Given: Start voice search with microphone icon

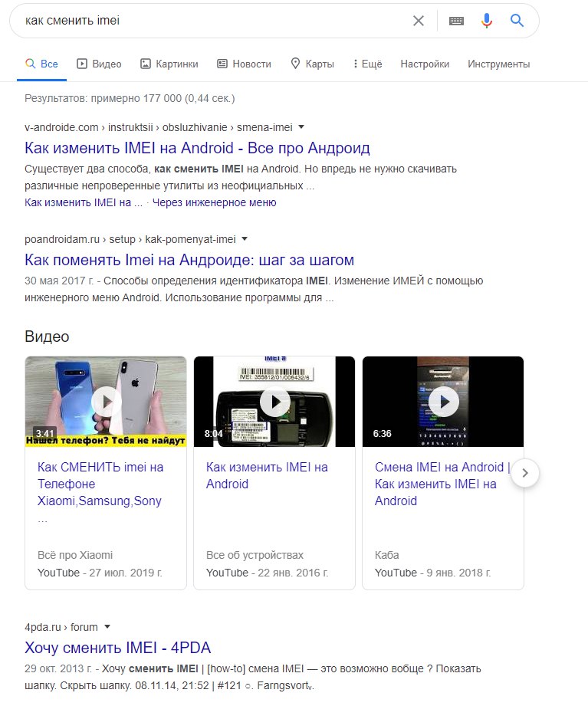Looking at the screenshot, I should coord(487,21).
